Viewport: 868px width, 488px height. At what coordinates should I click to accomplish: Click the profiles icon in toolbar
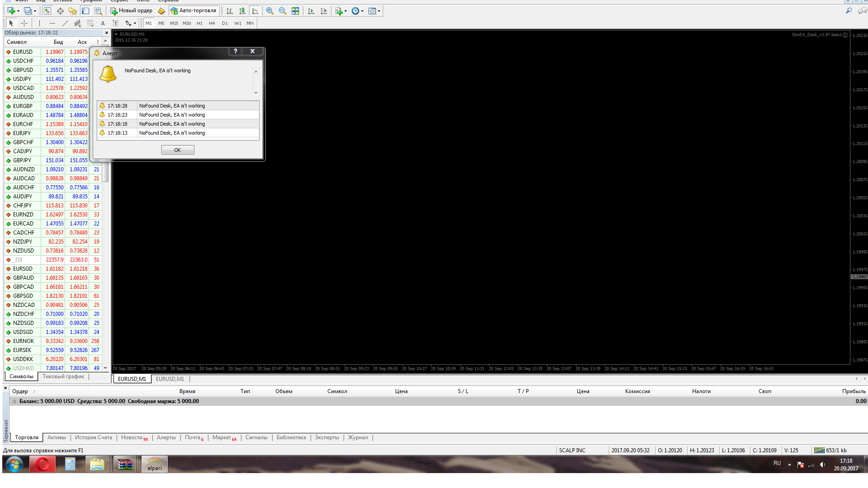(x=28, y=11)
